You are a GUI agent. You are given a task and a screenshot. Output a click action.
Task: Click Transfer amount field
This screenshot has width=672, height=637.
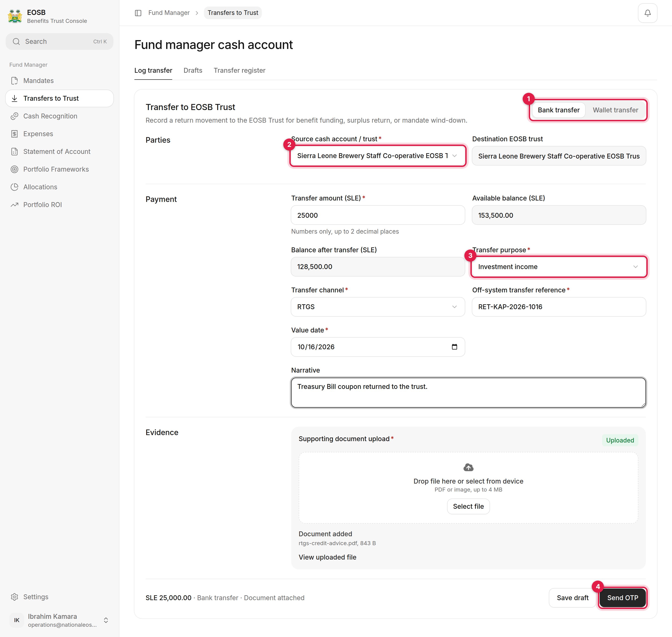(378, 215)
